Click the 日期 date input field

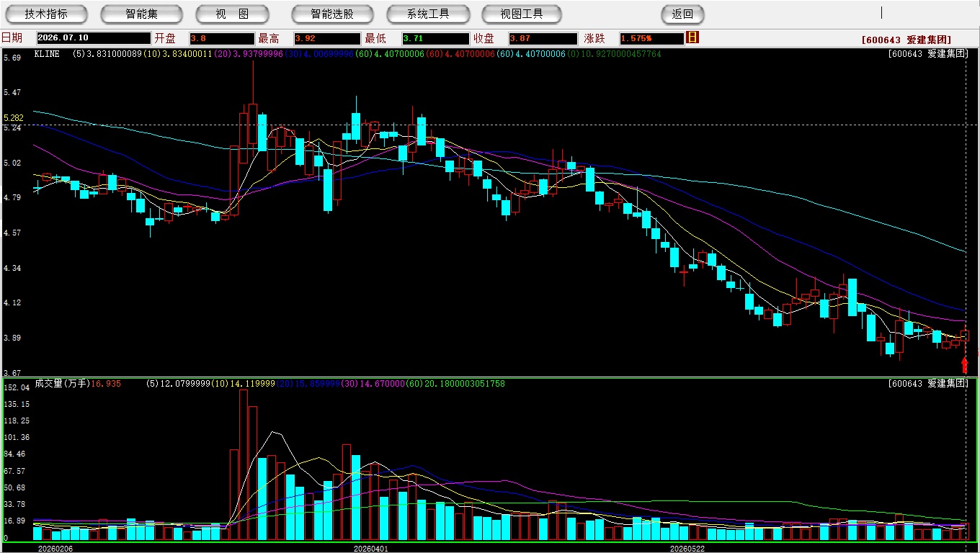click(94, 38)
